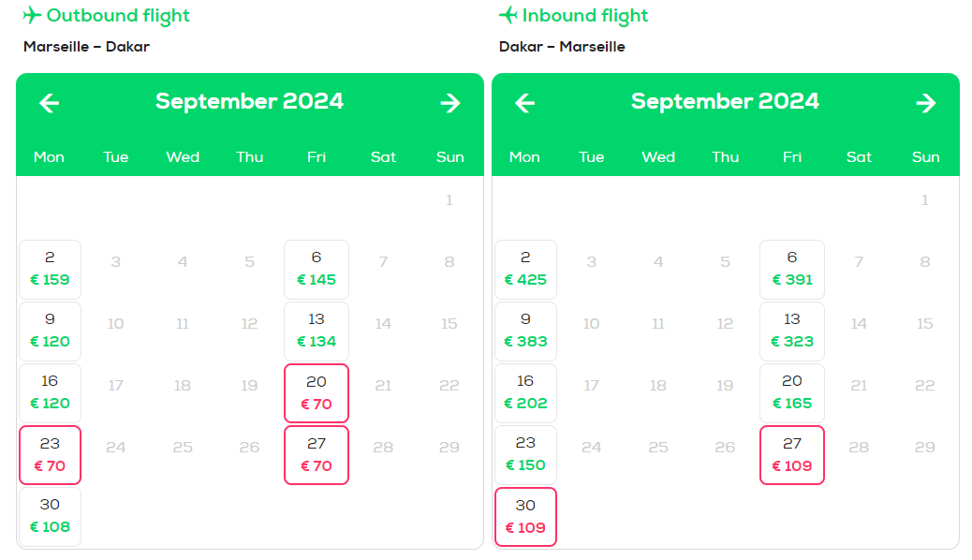The image size is (972, 560).
Task: Go to previous month in inbound calendar
Action: (x=525, y=103)
